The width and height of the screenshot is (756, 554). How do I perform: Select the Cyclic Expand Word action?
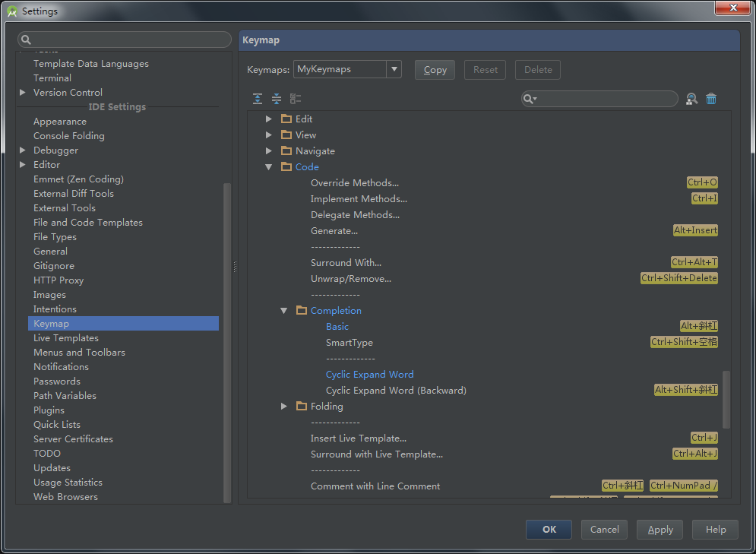369,375
